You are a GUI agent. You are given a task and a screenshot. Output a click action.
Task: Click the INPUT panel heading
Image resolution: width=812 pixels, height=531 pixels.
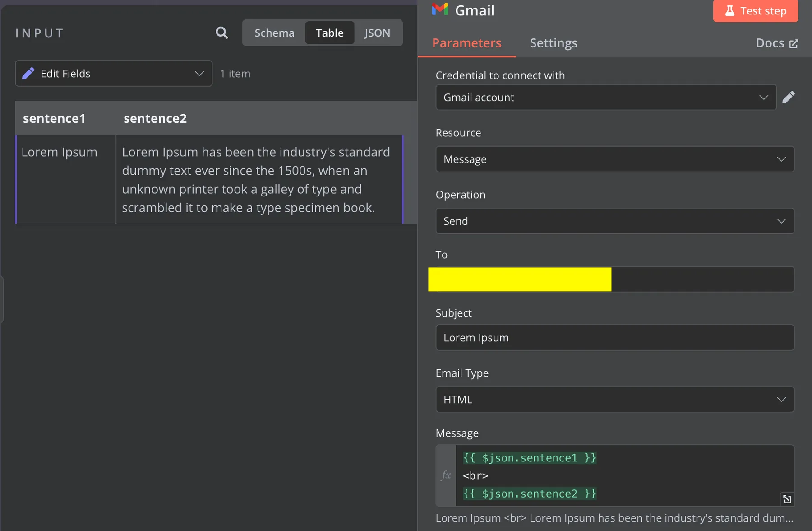(x=40, y=33)
